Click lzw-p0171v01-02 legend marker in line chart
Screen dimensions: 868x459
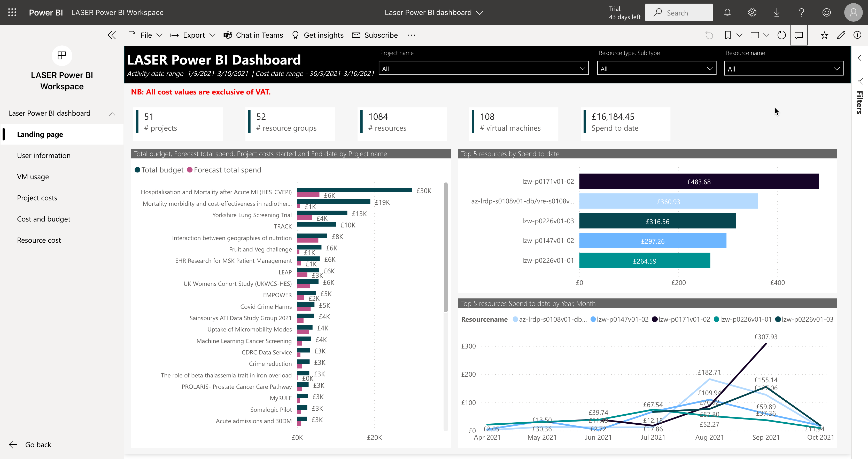pos(654,319)
